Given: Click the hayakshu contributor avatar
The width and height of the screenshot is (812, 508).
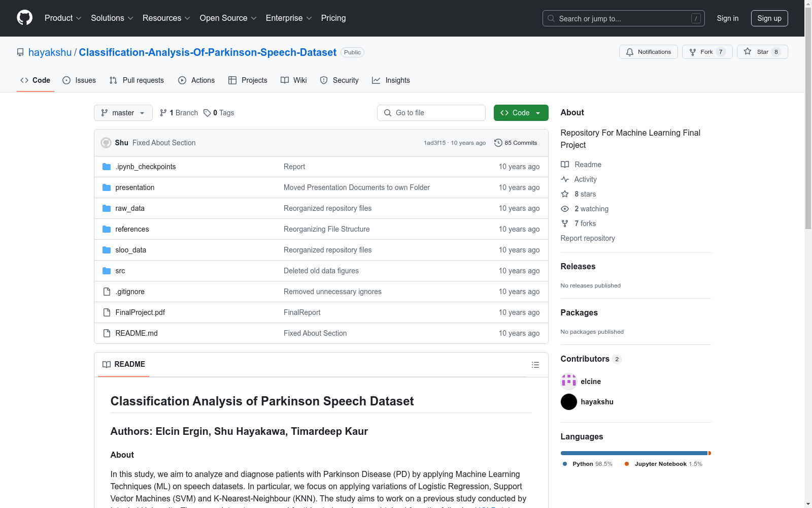Looking at the screenshot, I should (569, 402).
